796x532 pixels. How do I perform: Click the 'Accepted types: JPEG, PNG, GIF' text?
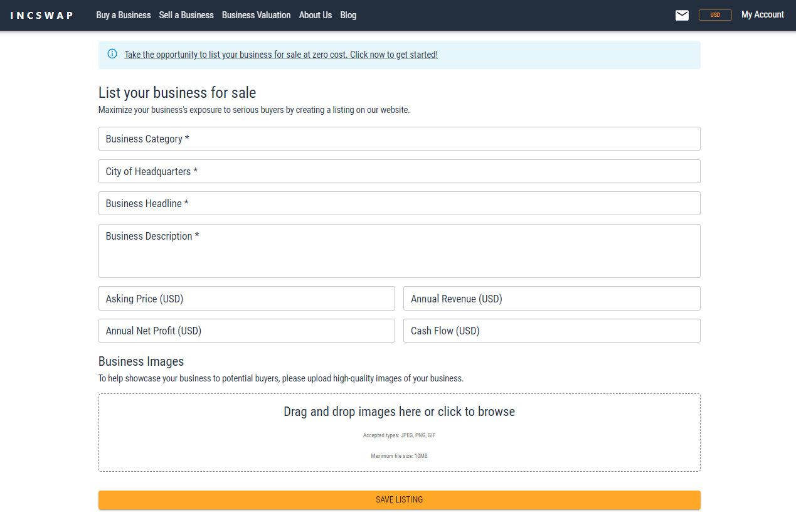399,435
